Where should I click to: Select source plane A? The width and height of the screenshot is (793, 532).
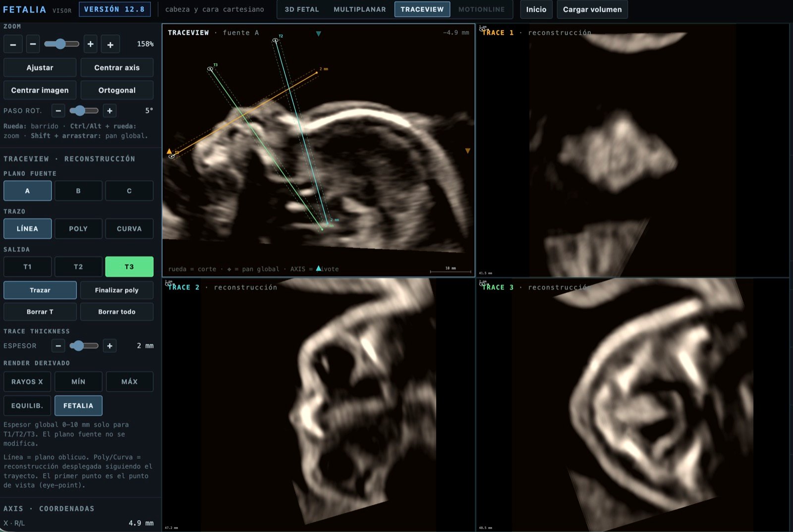point(27,191)
